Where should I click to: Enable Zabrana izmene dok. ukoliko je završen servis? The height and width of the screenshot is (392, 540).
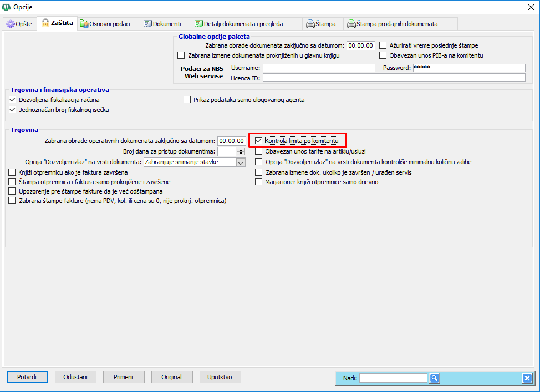pyautogui.click(x=259, y=172)
